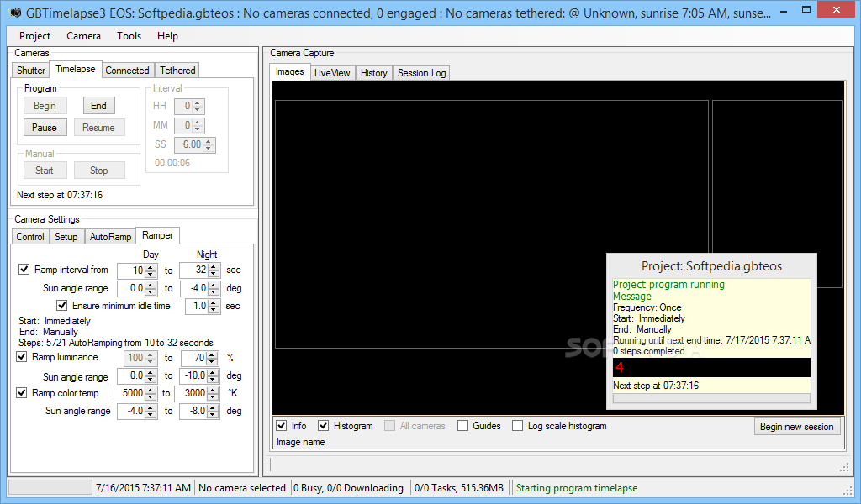Image resolution: width=861 pixels, height=504 pixels.
Task: Click Begin new session button
Action: click(x=797, y=427)
